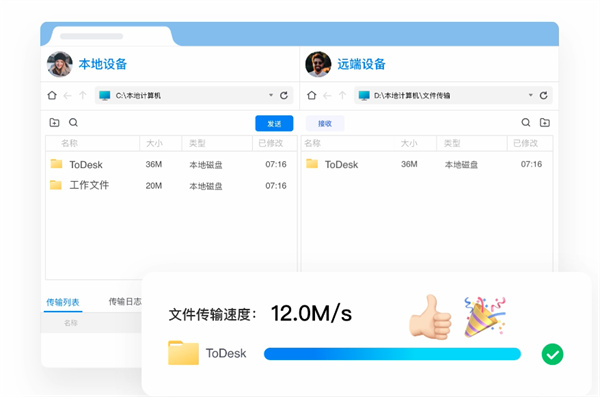
Task: Click 本地设备 heading text
Action: pyautogui.click(x=103, y=64)
